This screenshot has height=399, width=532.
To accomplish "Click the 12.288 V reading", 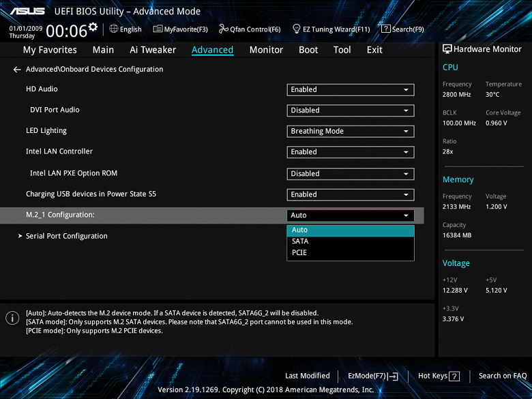I will click(x=455, y=291).
